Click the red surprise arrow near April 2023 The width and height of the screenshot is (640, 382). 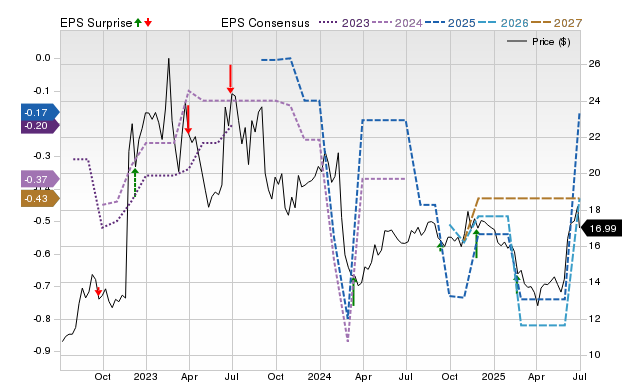188,119
